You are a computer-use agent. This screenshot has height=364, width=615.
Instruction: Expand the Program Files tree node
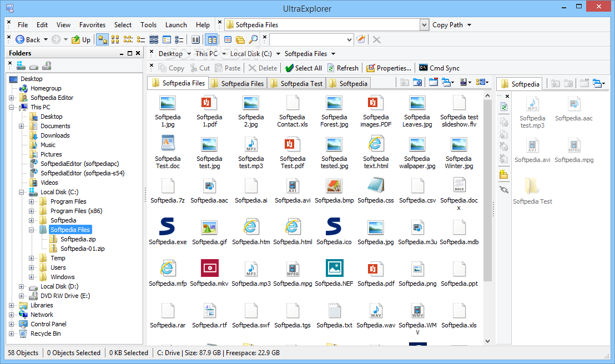pos(32,201)
